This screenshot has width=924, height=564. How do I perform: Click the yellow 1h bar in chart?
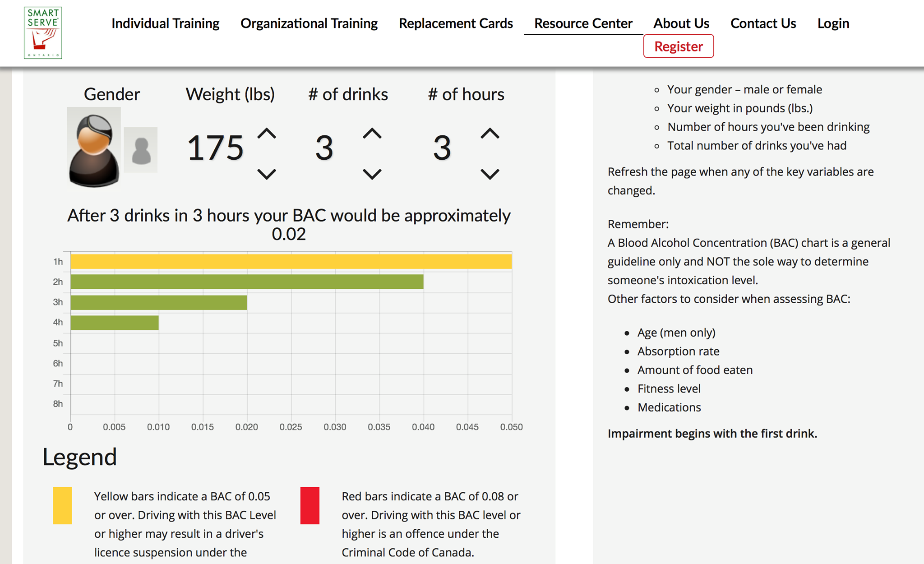[291, 262]
